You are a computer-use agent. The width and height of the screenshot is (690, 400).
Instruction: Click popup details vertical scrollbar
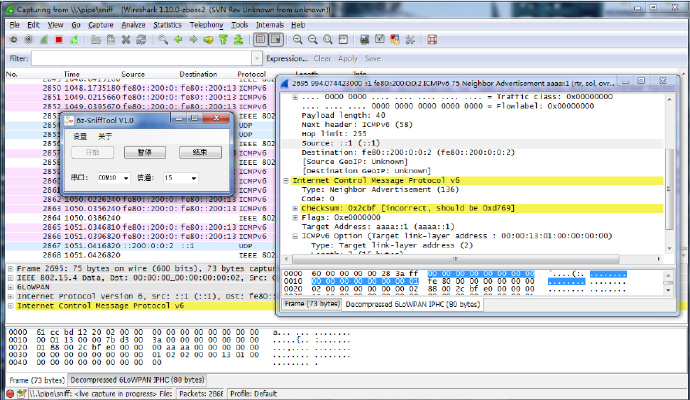(669, 189)
